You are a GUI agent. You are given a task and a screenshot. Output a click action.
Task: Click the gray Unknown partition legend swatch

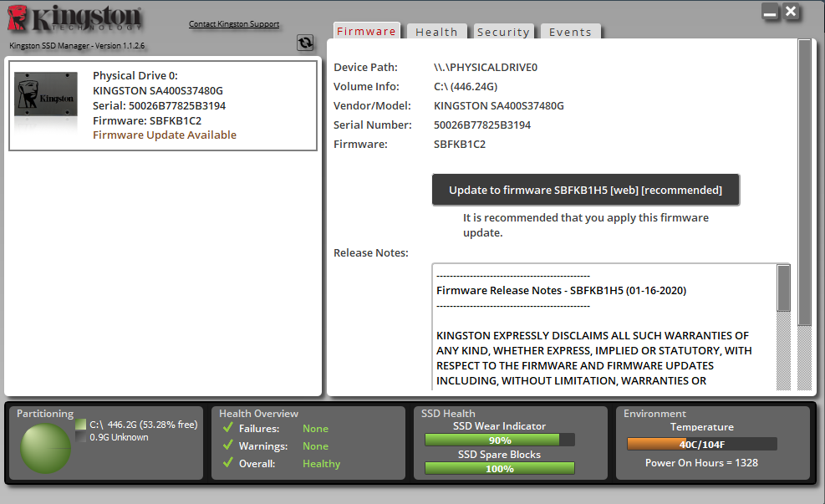click(x=80, y=437)
